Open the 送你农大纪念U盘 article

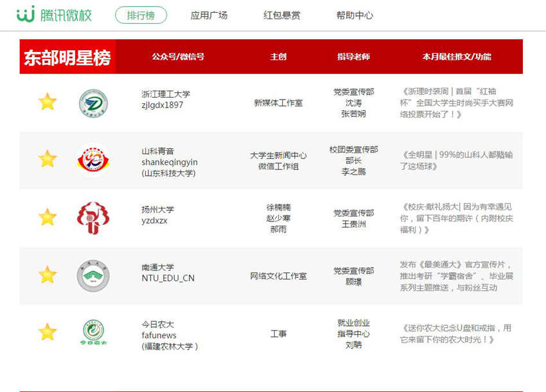[456, 334]
